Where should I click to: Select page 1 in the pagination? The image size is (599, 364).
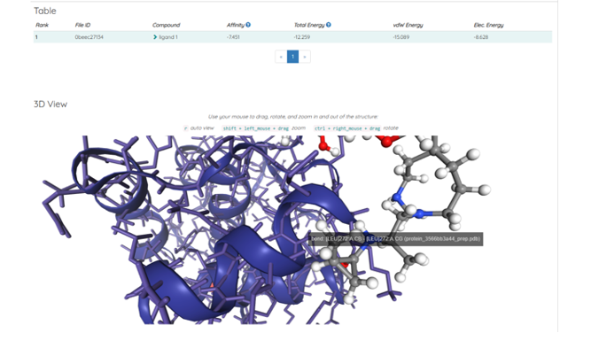click(x=292, y=57)
